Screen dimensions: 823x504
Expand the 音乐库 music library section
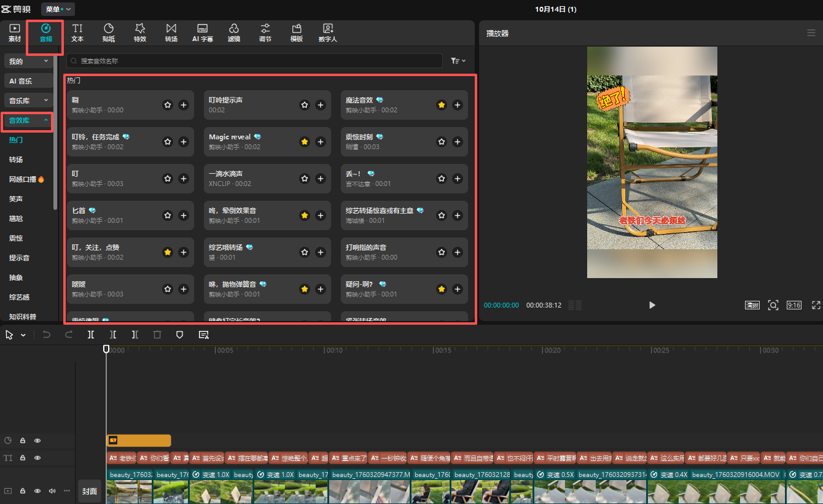click(x=28, y=100)
